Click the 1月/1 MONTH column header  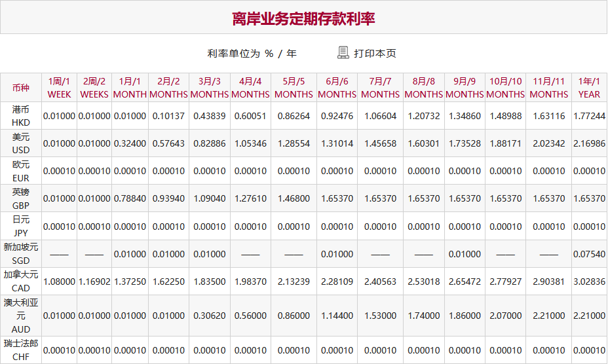point(130,88)
